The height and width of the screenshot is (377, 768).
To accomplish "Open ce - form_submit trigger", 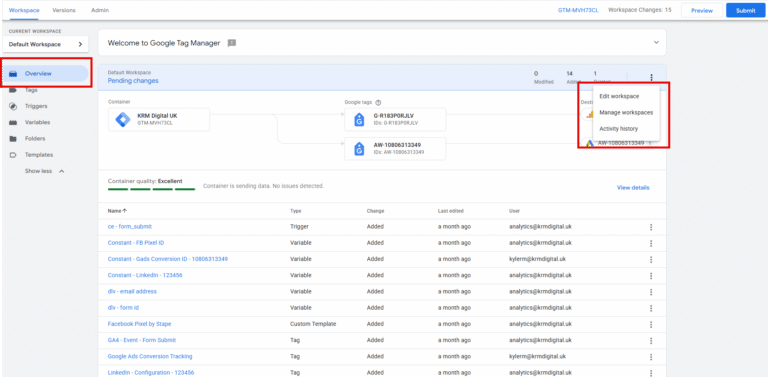I will (x=130, y=227).
